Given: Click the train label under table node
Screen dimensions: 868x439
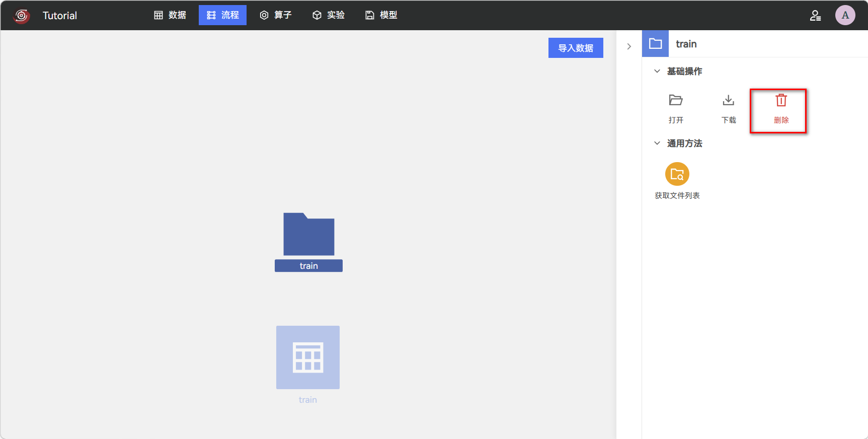Looking at the screenshot, I should click(x=308, y=400).
